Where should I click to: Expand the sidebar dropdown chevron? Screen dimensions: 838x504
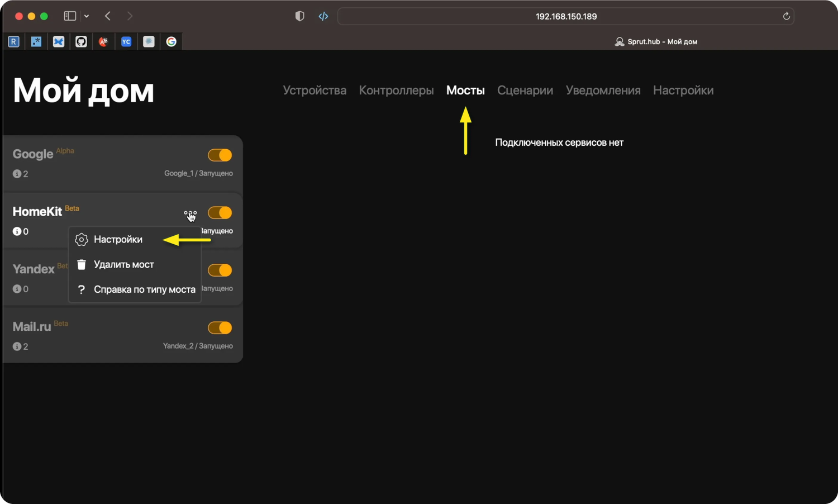tap(87, 16)
